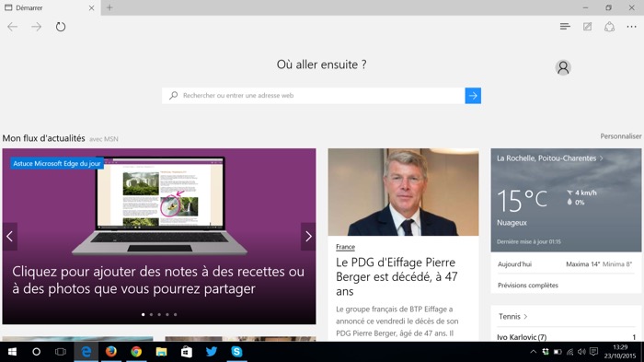Make a web note with pen icon
644x362 pixels.
coord(587,27)
